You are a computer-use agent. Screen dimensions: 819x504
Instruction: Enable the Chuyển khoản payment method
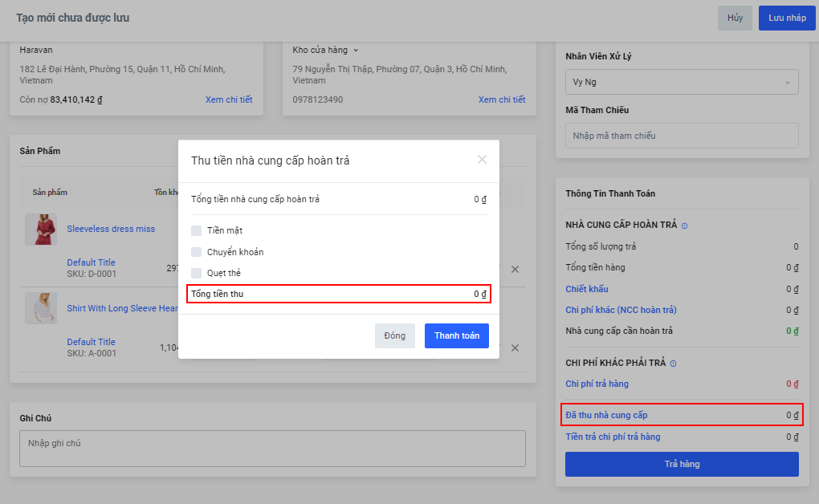pos(197,252)
